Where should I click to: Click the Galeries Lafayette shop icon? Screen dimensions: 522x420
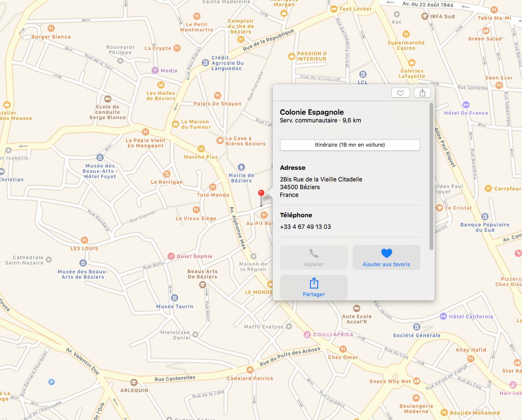click(x=412, y=62)
